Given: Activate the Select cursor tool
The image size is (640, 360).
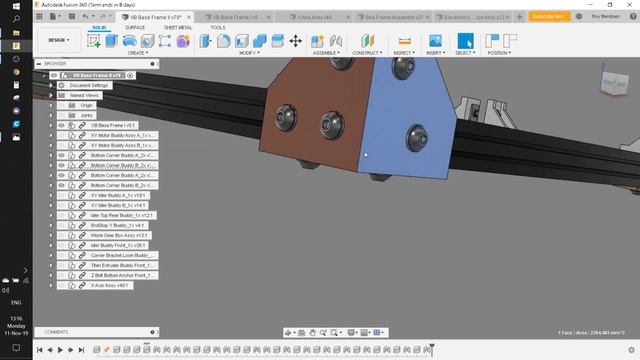Looking at the screenshot, I should (465, 41).
